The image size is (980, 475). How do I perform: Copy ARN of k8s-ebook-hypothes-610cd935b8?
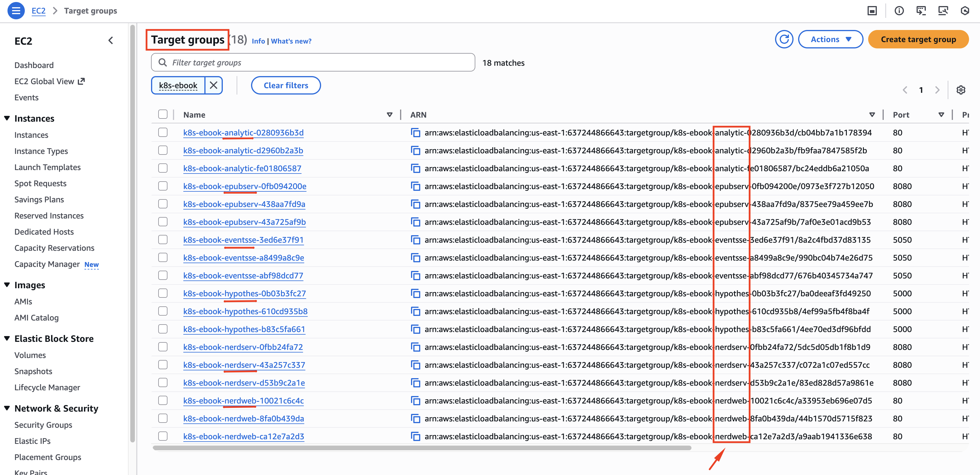click(415, 312)
